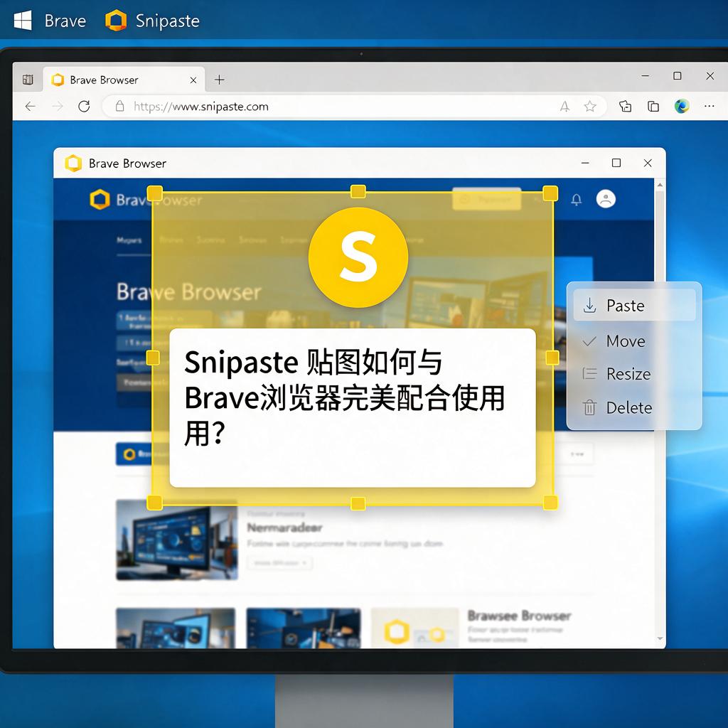Select the first navigation tab in page
This screenshot has width=728, height=728.
tap(129, 240)
